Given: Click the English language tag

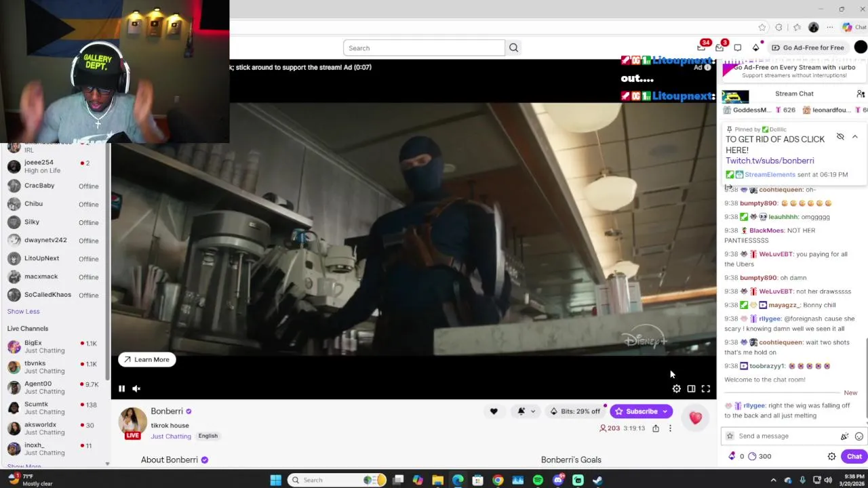Looking at the screenshot, I should tap(208, 436).
